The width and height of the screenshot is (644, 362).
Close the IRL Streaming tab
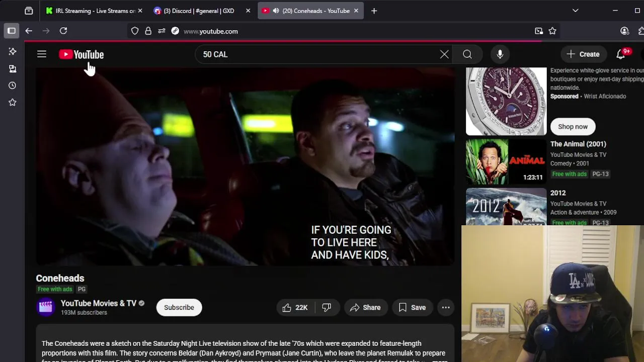click(x=140, y=11)
